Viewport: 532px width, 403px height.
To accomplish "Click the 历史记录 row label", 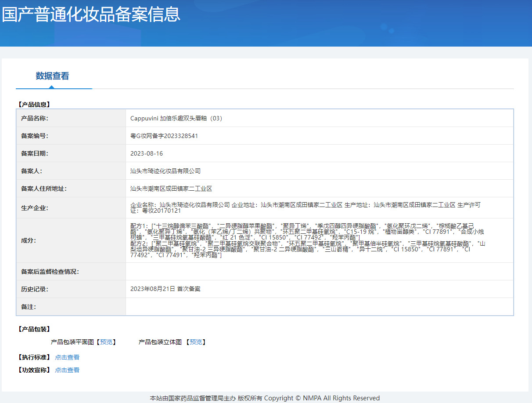I will pyautogui.click(x=35, y=289).
